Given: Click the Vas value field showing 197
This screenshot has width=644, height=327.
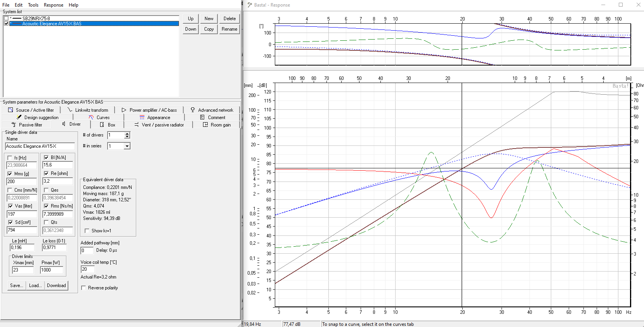Looking at the screenshot, I should point(22,214).
